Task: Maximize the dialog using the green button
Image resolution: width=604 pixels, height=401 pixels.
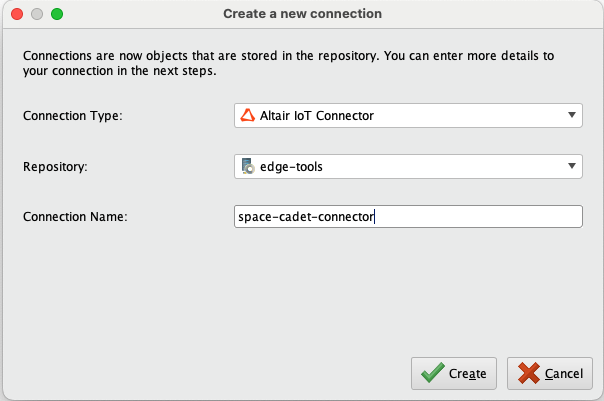Action: [56, 15]
